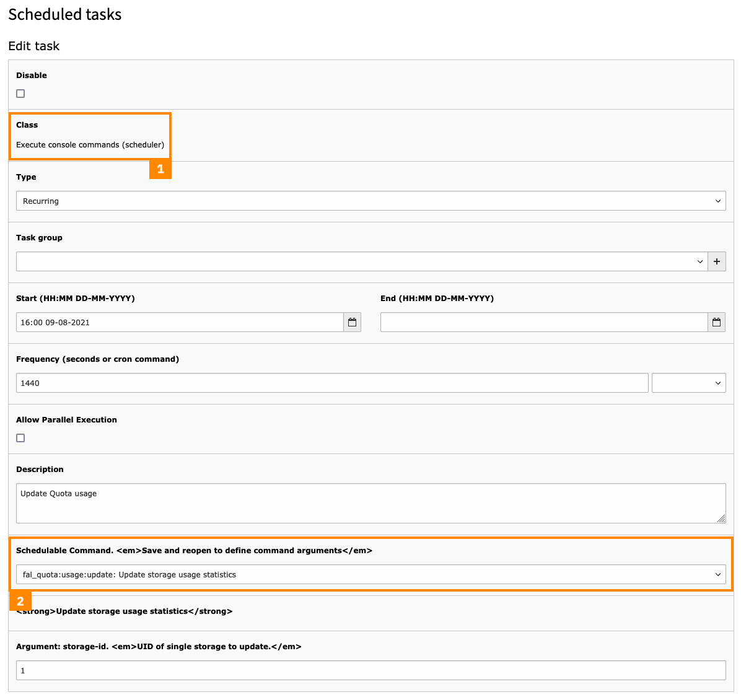Click the orange marker badge labeled 2
Viewport: 741px width, 700px height.
point(20,600)
